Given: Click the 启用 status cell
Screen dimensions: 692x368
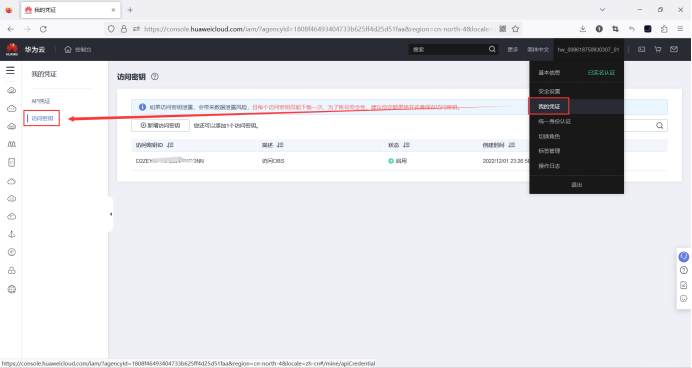Looking at the screenshot, I should pyautogui.click(x=397, y=161).
